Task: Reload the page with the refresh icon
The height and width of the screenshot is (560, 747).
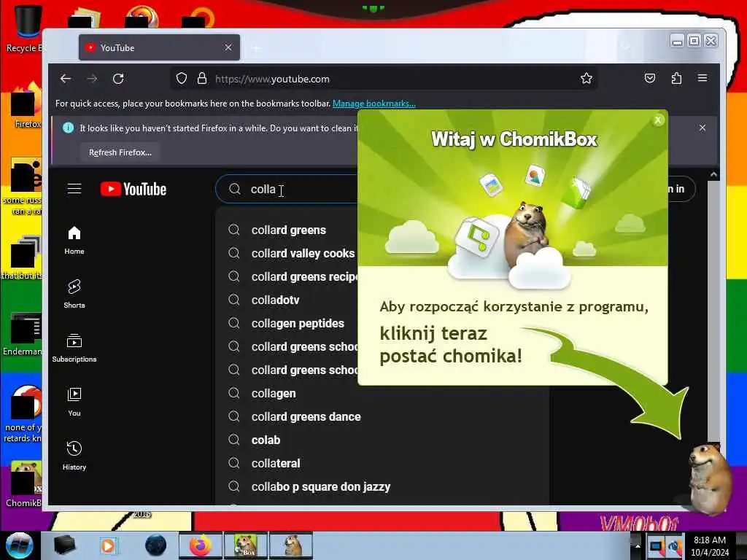Action: tap(118, 79)
